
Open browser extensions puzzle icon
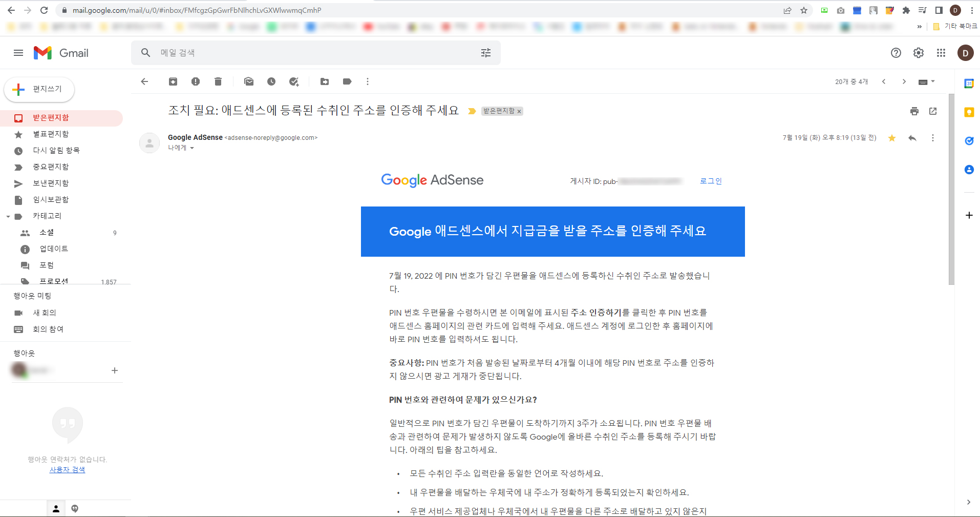906,10
